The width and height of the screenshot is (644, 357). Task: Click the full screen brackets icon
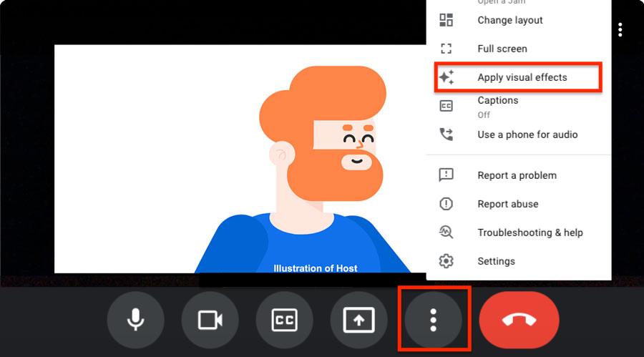[x=446, y=49]
